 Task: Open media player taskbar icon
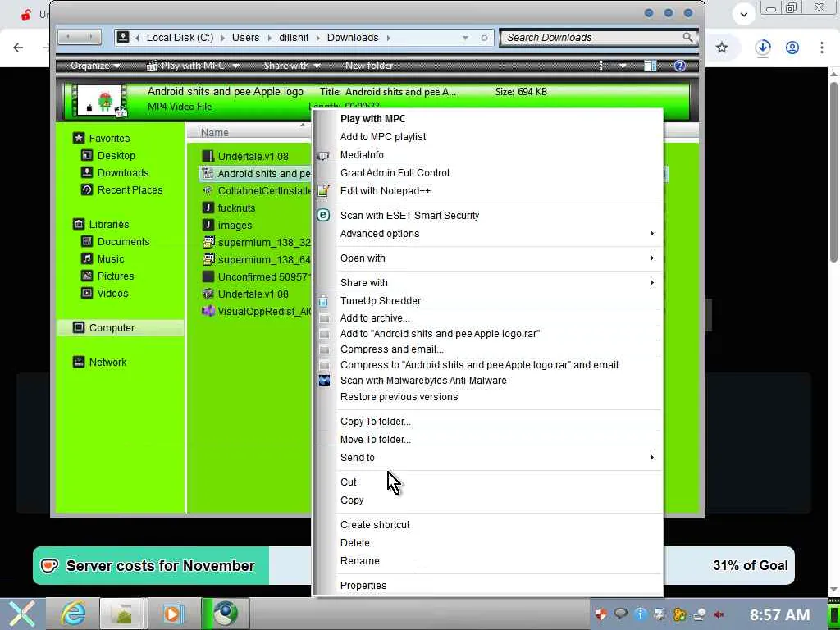172,614
